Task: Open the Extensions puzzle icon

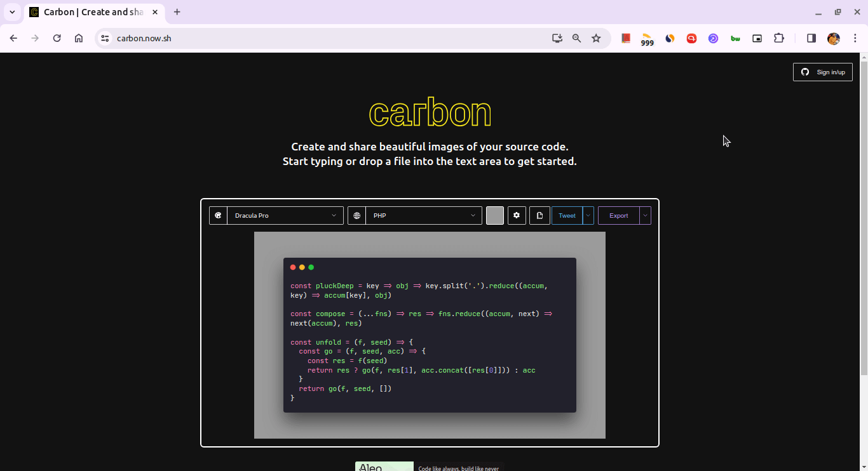Action: (x=779, y=38)
